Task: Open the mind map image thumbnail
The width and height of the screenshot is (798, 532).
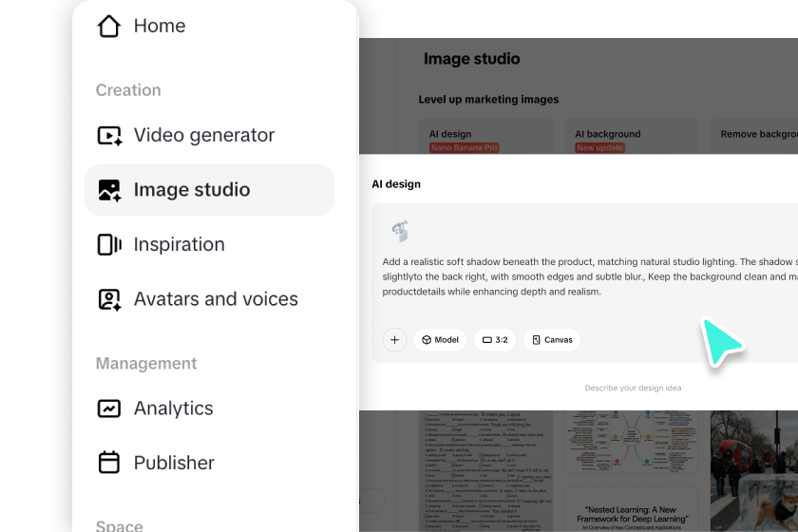Action: click(632, 442)
